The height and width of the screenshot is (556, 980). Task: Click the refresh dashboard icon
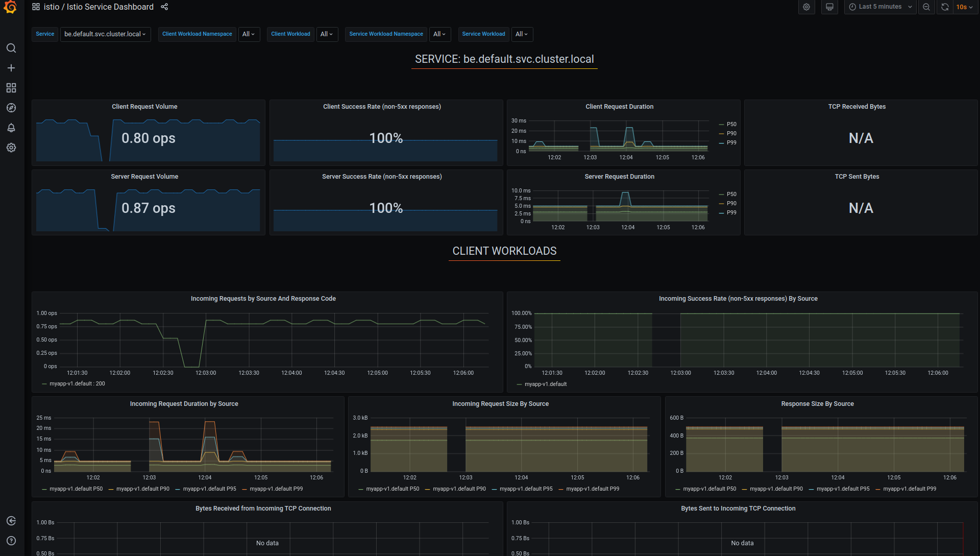pos(945,7)
